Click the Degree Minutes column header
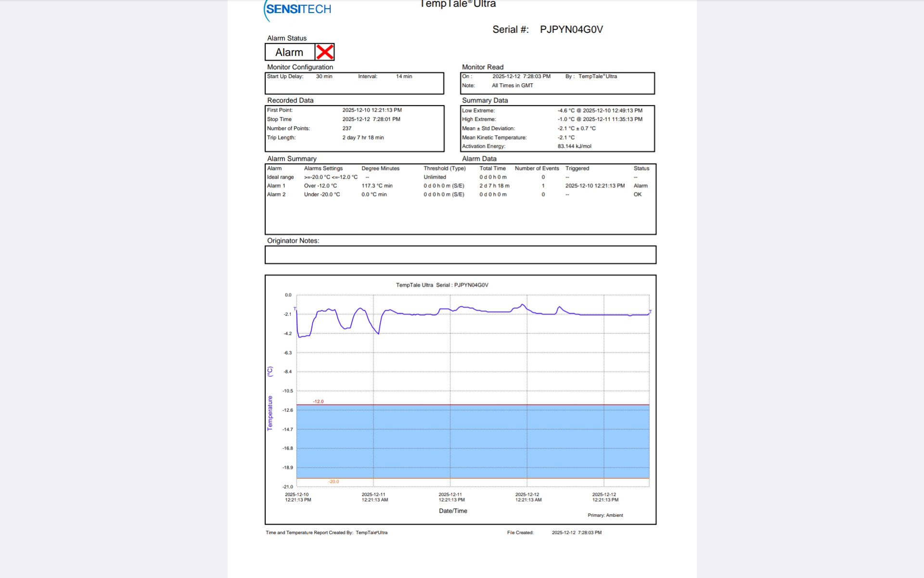This screenshot has height=578, width=924. coord(380,169)
